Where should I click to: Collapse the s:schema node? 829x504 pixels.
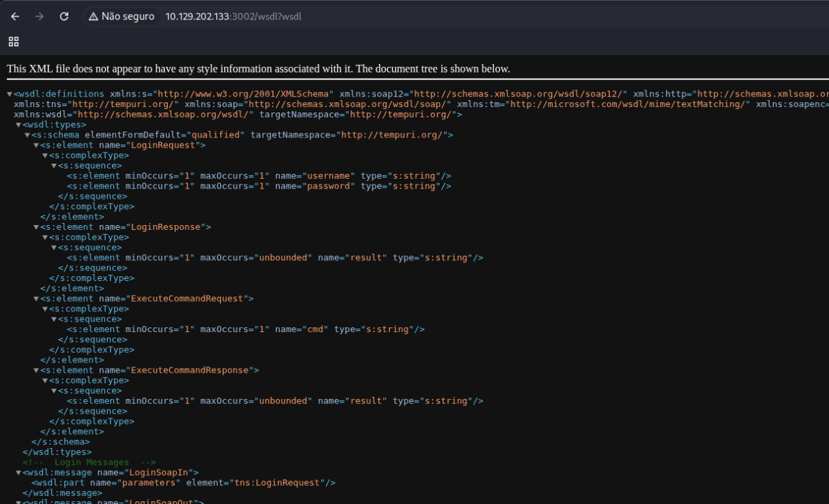pyautogui.click(x=28, y=135)
